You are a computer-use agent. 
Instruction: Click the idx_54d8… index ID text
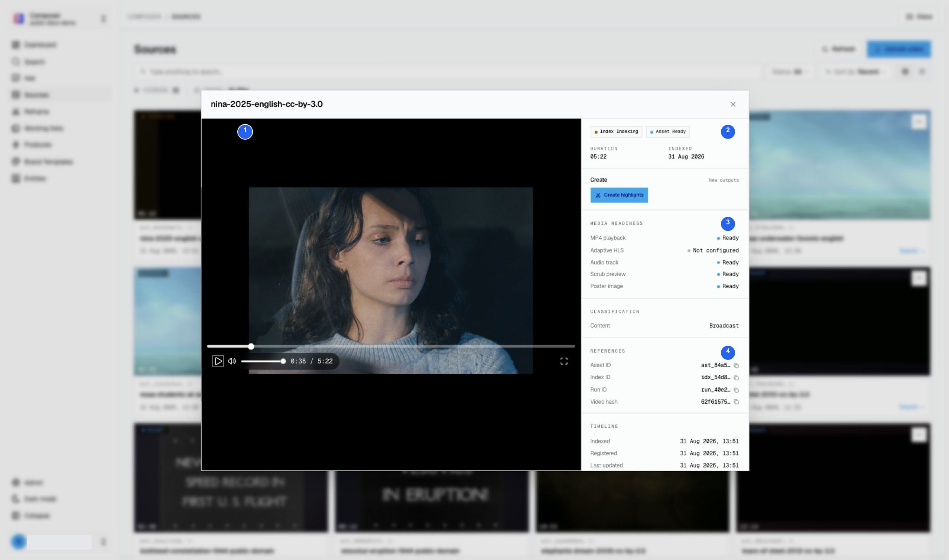pos(715,377)
